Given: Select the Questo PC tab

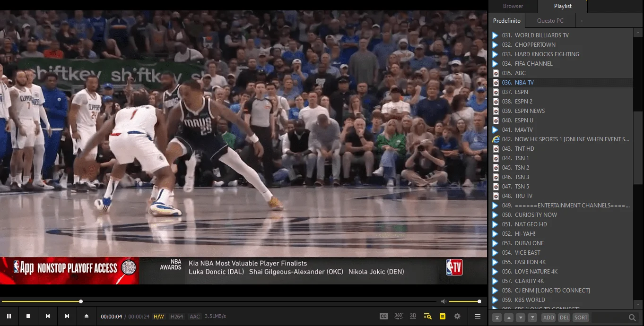Looking at the screenshot, I should [550, 21].
